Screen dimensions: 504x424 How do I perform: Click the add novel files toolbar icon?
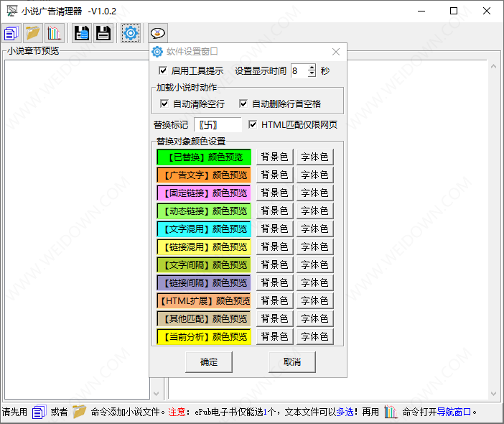click(x=11, y=33)
